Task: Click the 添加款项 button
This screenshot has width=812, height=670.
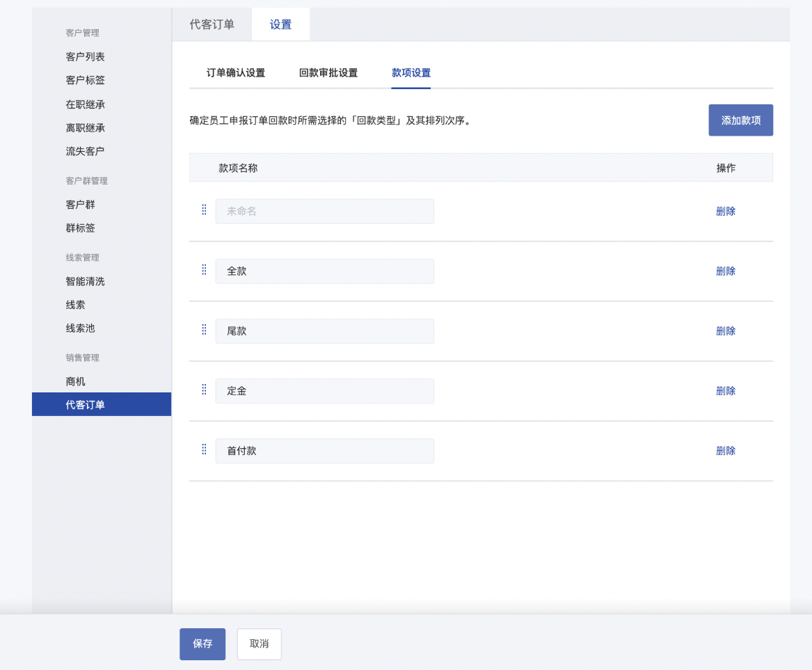Action: (740, 120)
